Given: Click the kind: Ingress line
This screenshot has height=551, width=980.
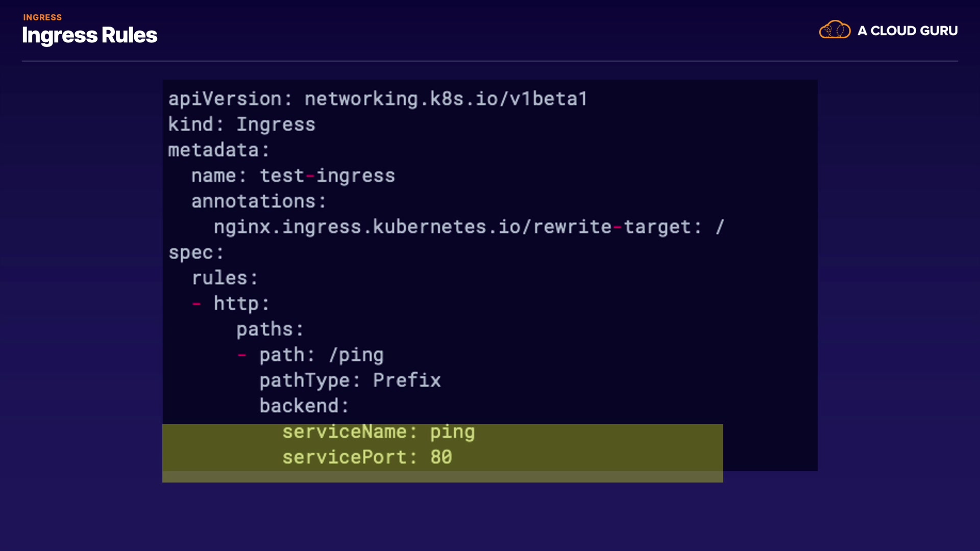Looking at the screenshot, I should coord(241,124).
